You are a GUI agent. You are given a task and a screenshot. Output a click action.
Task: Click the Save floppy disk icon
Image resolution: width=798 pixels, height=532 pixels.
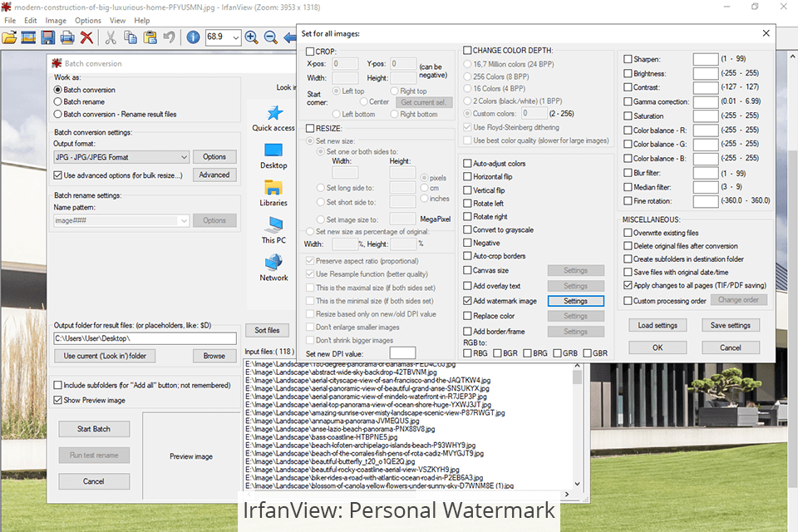[48, 37]
